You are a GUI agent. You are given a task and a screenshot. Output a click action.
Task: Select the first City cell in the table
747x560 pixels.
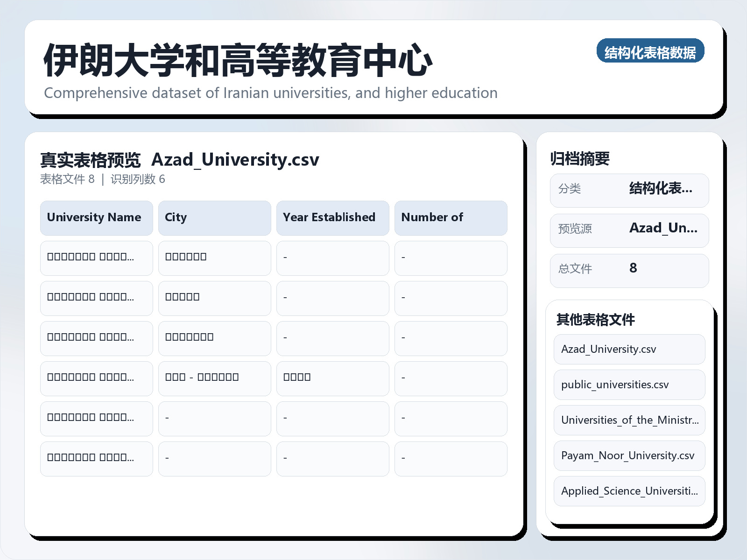[214, 258]
